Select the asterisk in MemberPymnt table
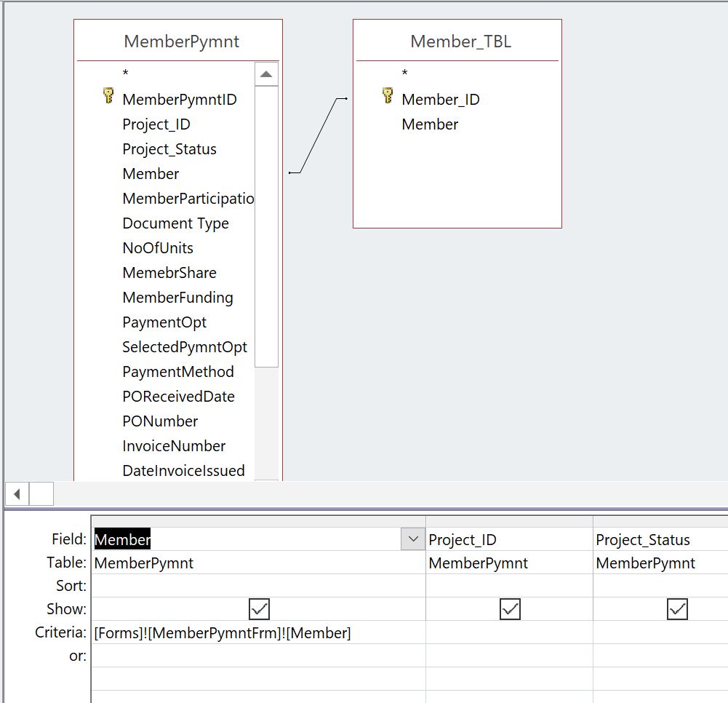 [x=125, y=74]
